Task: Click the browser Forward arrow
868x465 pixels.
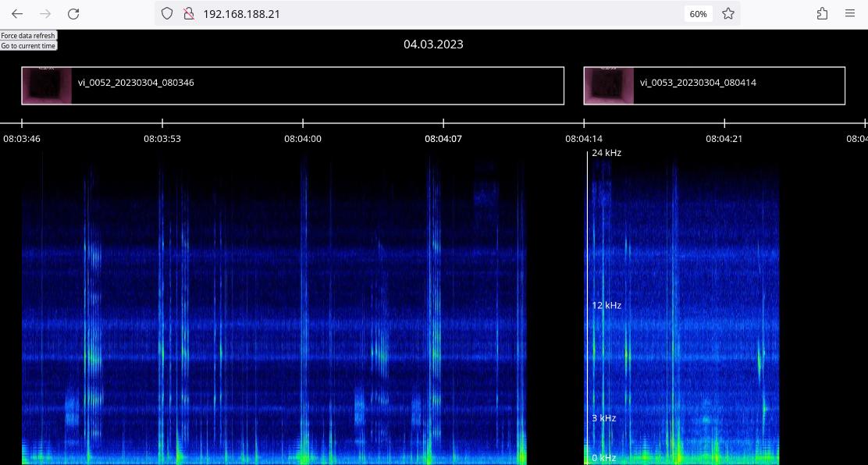Action: (x=45, y=13)
